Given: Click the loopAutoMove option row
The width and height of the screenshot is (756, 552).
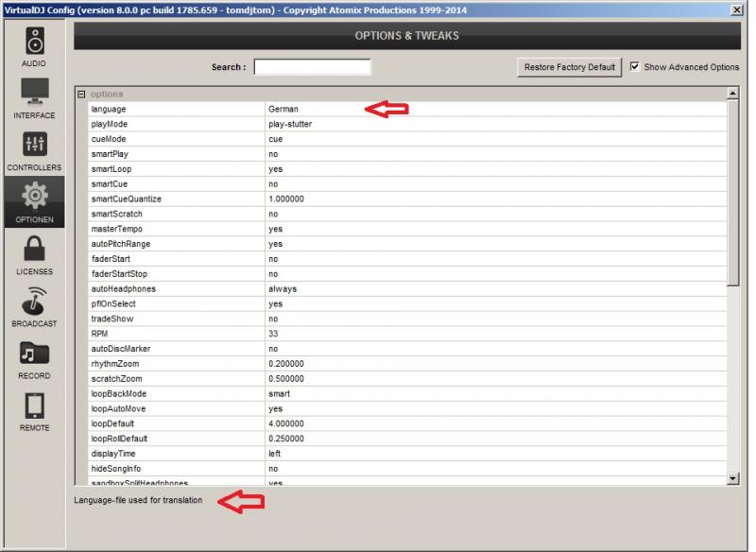Looking at the screenshot, I should pyautogui.click(x=407, y=408).
